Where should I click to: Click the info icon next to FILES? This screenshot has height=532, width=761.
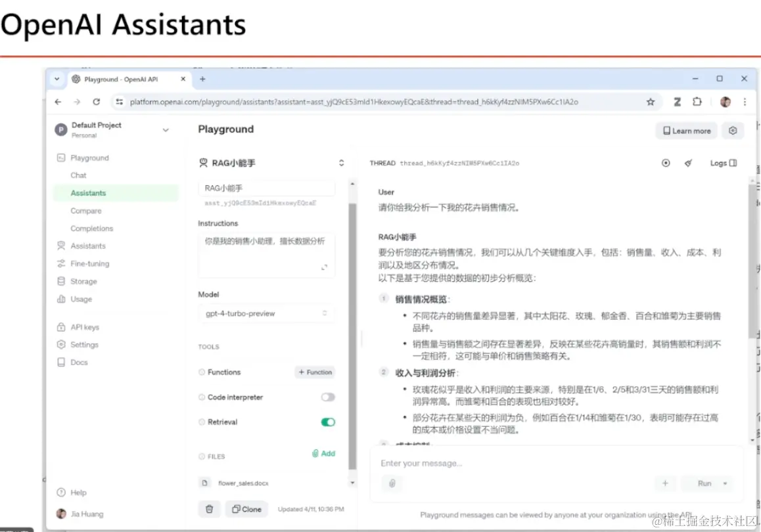coord(202,456)
